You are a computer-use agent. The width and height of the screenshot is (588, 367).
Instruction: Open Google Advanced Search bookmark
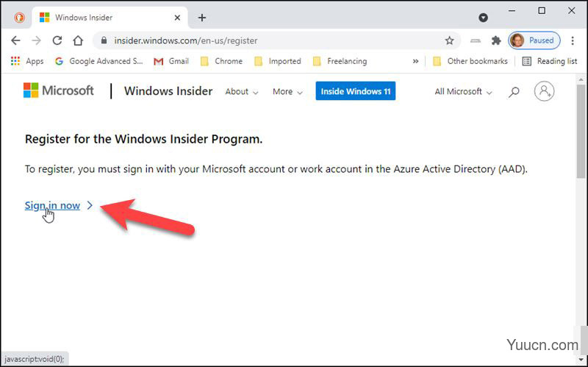(99, 61)
